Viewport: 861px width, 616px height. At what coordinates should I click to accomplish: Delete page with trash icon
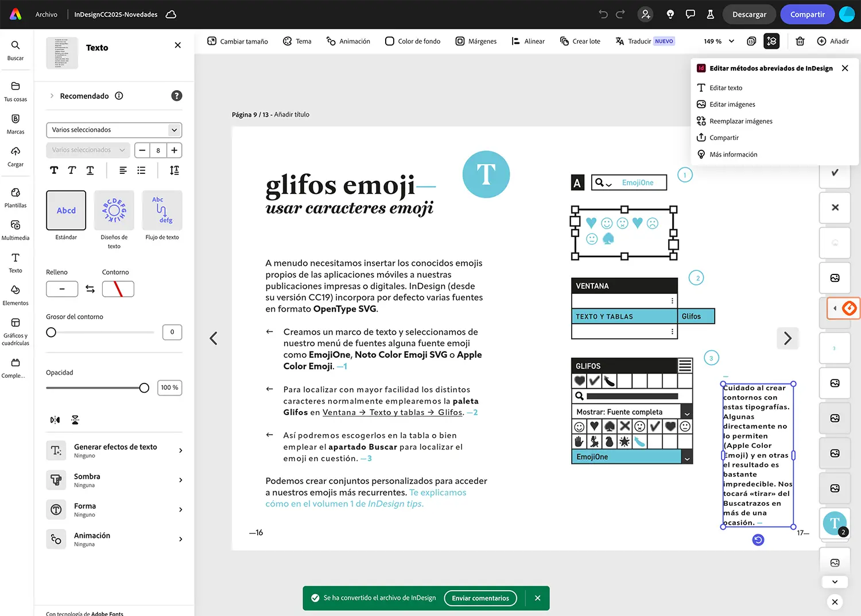point(800,41)
